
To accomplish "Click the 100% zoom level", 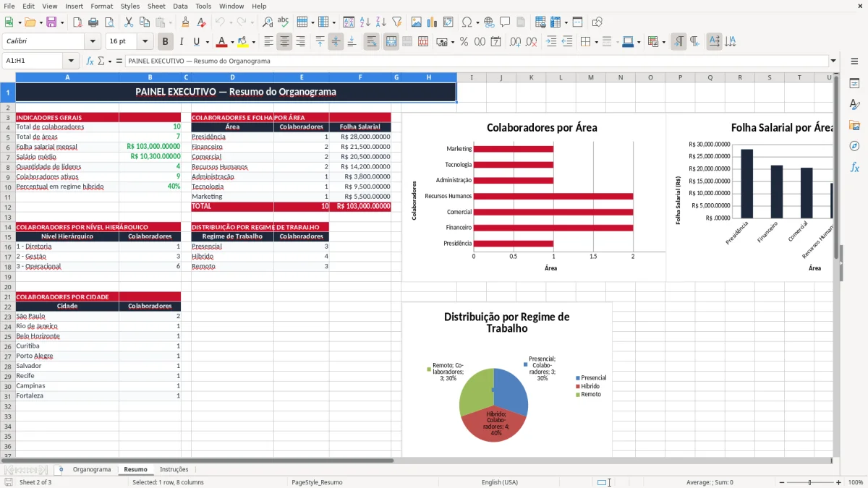I will (x=856, y=482).
